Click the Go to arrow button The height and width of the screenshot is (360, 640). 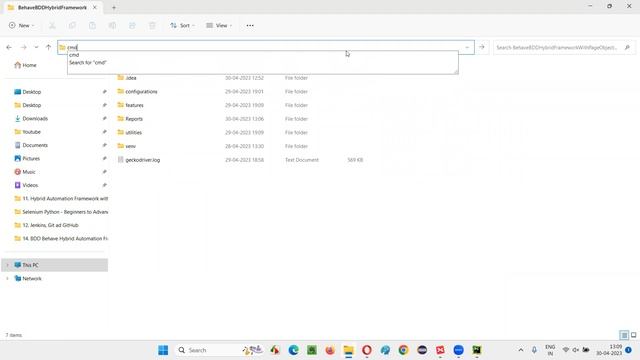[x=482, y=47]
